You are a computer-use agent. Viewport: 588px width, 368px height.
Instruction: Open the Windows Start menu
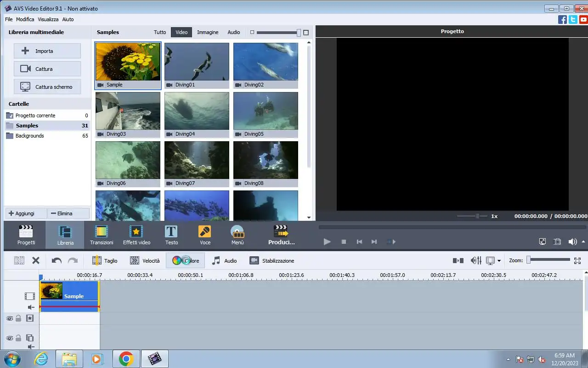(11, 359)
